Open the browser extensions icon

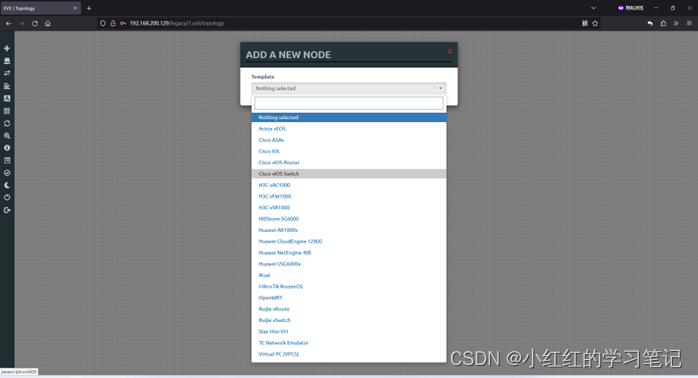tap(663, 23)
